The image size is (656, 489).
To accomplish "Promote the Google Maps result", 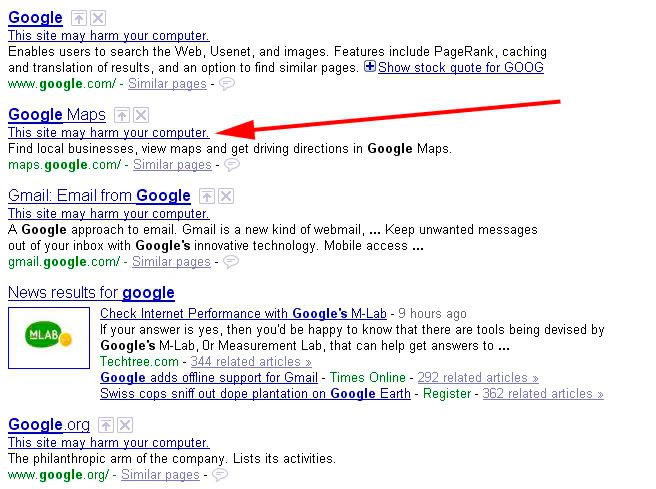I will click(x=122, y=116).
